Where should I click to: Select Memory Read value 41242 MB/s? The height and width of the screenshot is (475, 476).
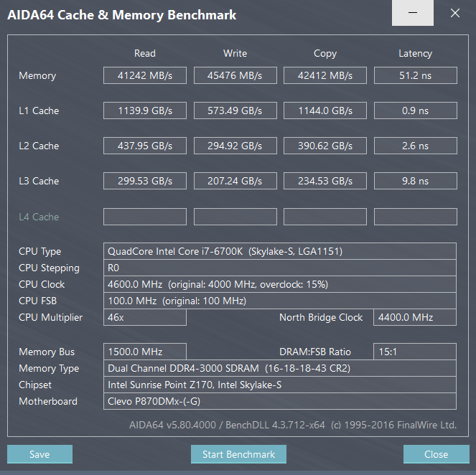[x=145, y=75]
